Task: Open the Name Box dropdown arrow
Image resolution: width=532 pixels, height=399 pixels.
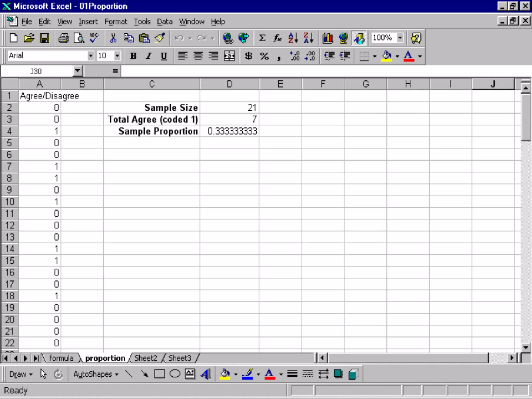Action: [77, 71]
